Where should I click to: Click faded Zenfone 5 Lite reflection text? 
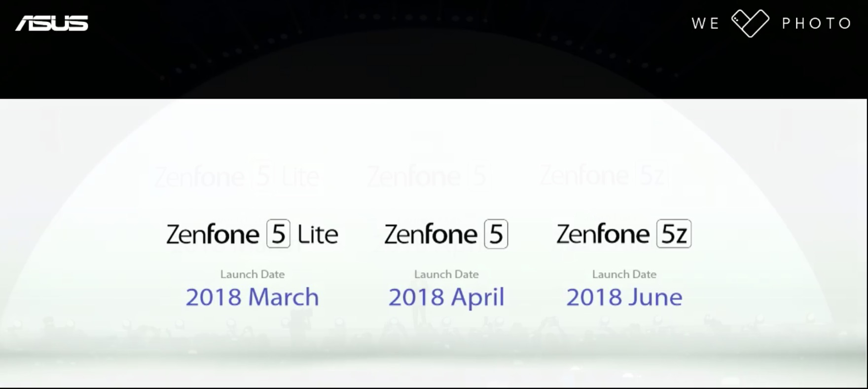click(237, 176)
